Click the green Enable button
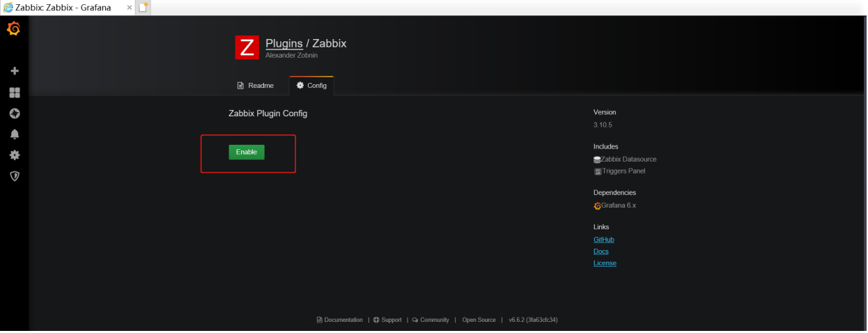Image resolution: width=868 pixels, height=333 pixels. 247,152
